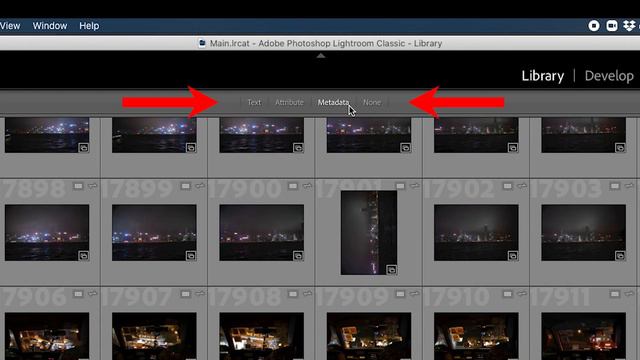Select photo thumbnail 17911
640x360 pixels.
point(584,336)
